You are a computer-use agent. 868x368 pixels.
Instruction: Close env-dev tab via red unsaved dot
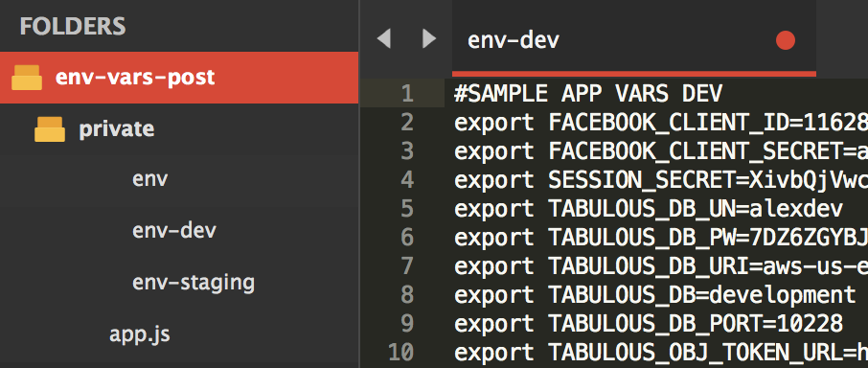785,40
